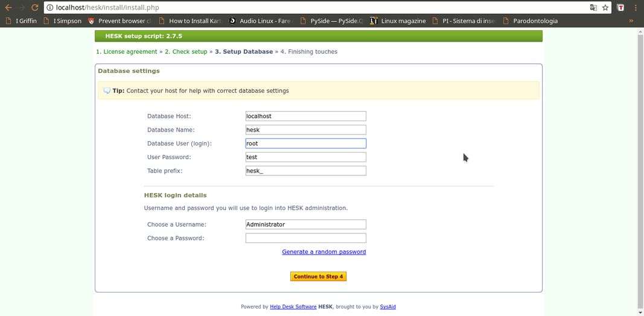Viewport: 644px width, 316px height.
Task: Click the 2. Check setup step
Action: click(186, 52)
